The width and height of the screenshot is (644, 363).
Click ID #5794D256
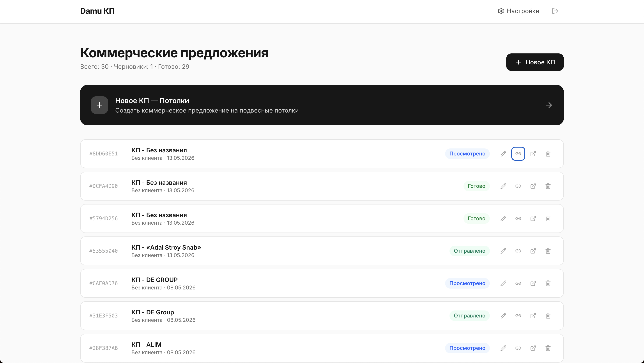coord(103,219)
